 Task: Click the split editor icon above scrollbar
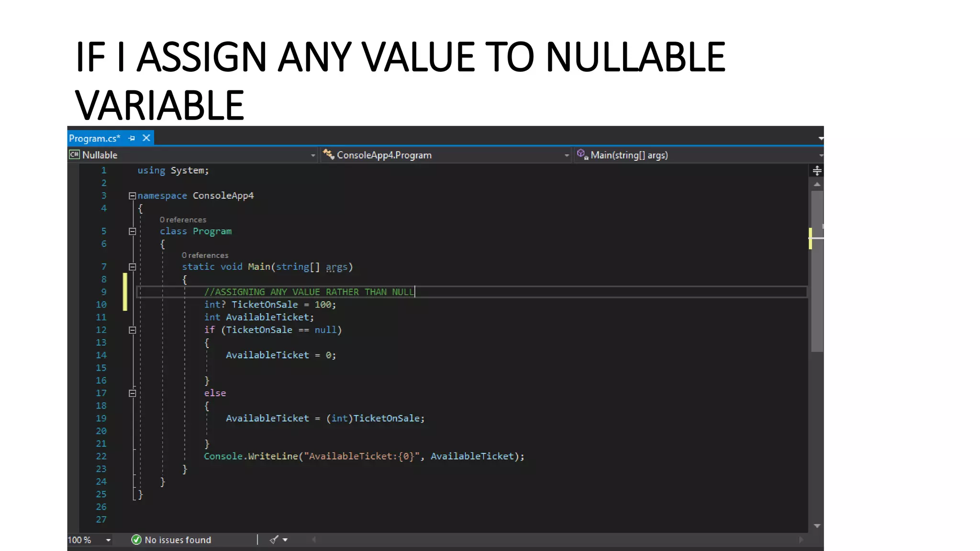click(817, 170)
